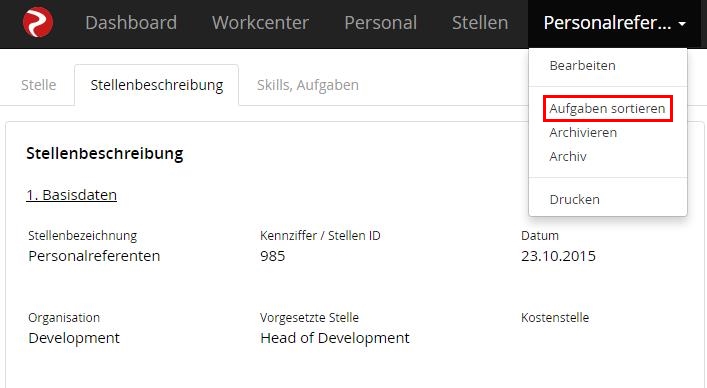Click the 1. Basisdaten section link
707x388 pixels.
(x=72, y=195)
